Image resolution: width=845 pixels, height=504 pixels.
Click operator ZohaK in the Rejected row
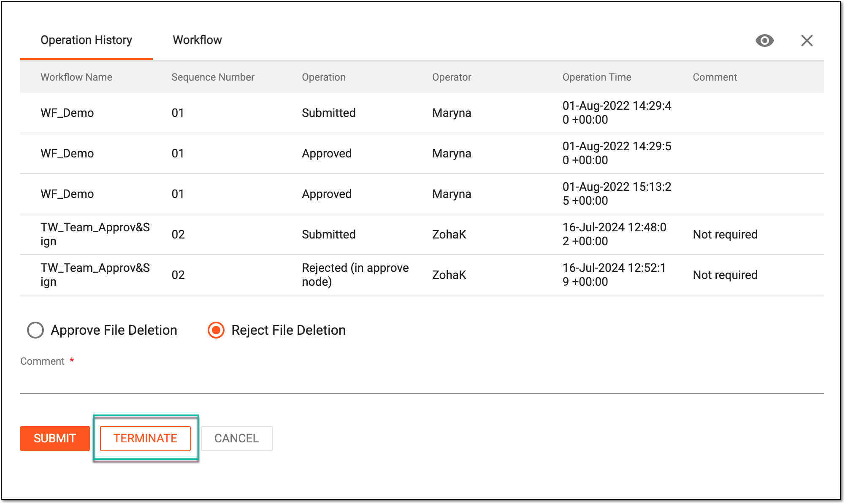[449, 275]
